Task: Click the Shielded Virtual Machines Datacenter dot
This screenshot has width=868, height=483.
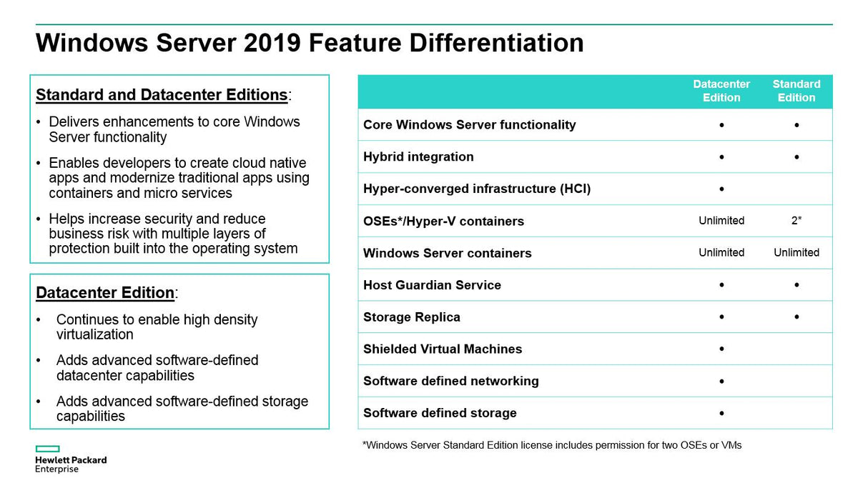Action: click(721, 349)
